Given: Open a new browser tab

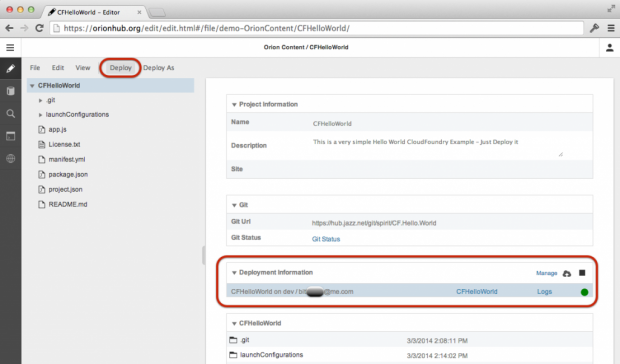Looking at the screenshot, I should (x=157, y=13).
